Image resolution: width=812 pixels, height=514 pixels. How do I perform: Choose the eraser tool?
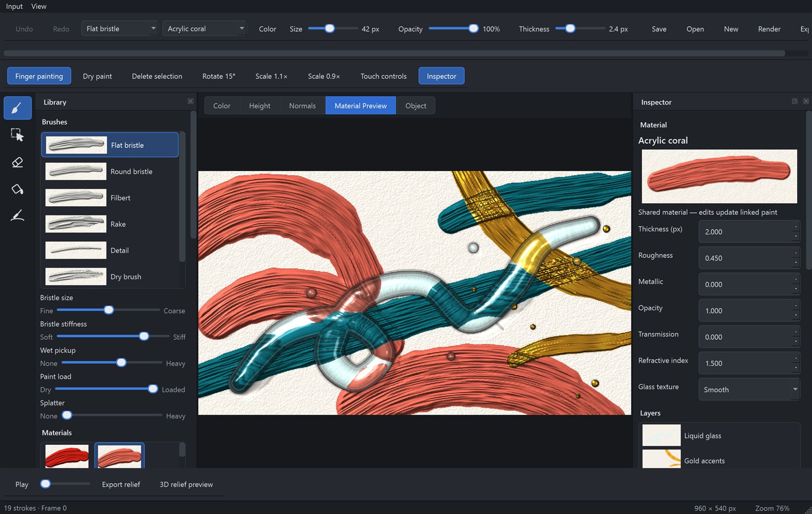pyautogui.click(x=18, y=162)
